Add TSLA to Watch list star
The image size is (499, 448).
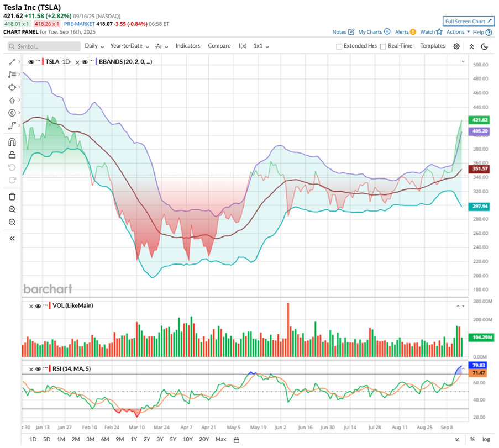coord(439,31)
